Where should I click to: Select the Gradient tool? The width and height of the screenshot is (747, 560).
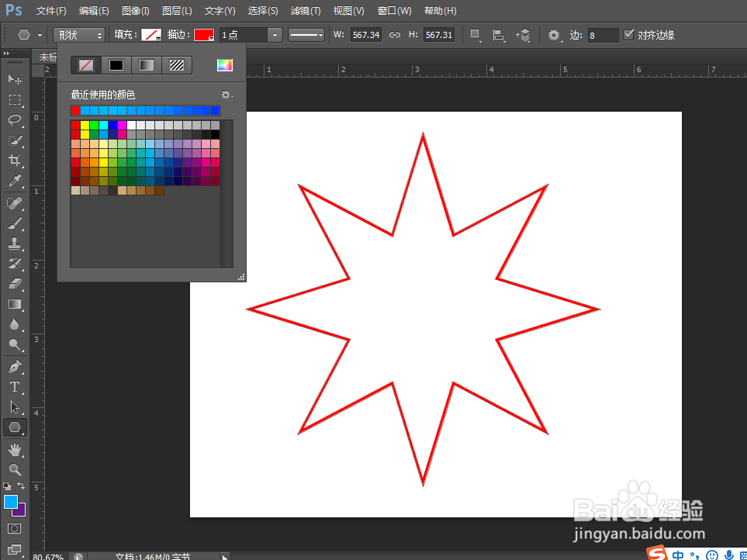point(15,304)
